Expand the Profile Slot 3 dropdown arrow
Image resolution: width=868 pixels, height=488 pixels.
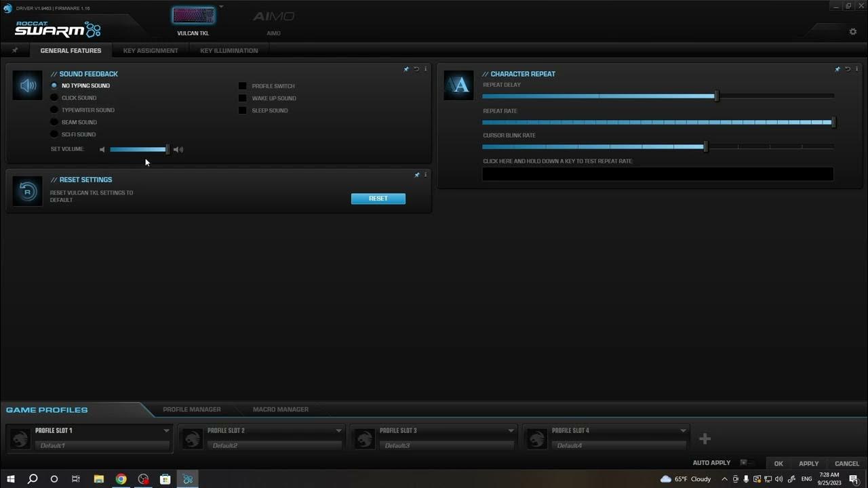point(511,430)
